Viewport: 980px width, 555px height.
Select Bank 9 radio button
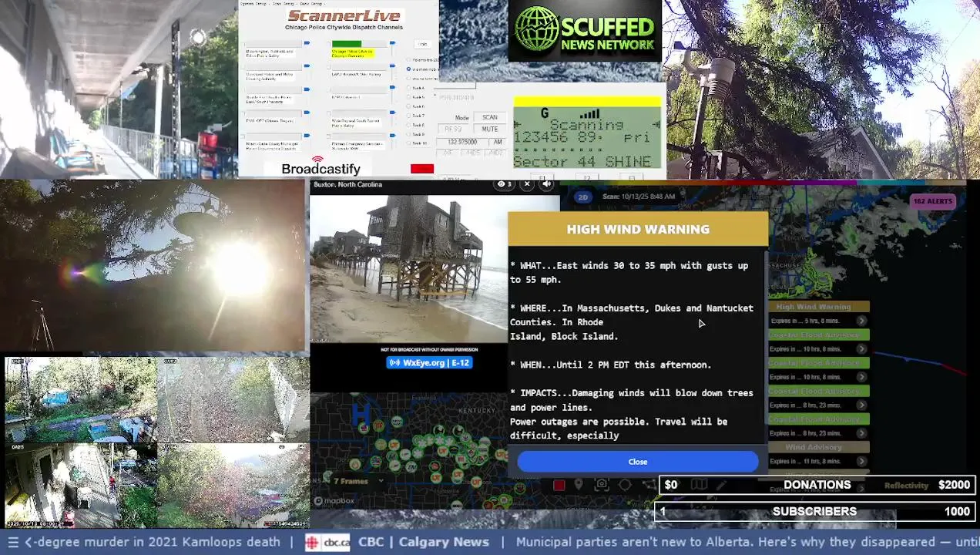click(408, 134)
